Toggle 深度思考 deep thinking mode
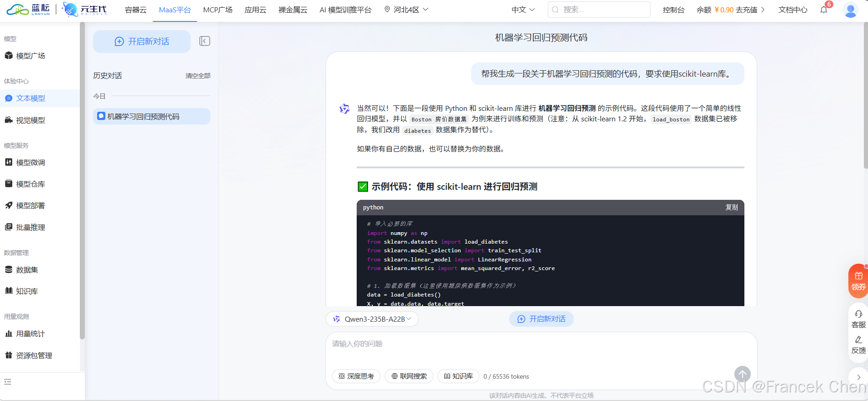The image size is (868, 401). tap(356, 376)
